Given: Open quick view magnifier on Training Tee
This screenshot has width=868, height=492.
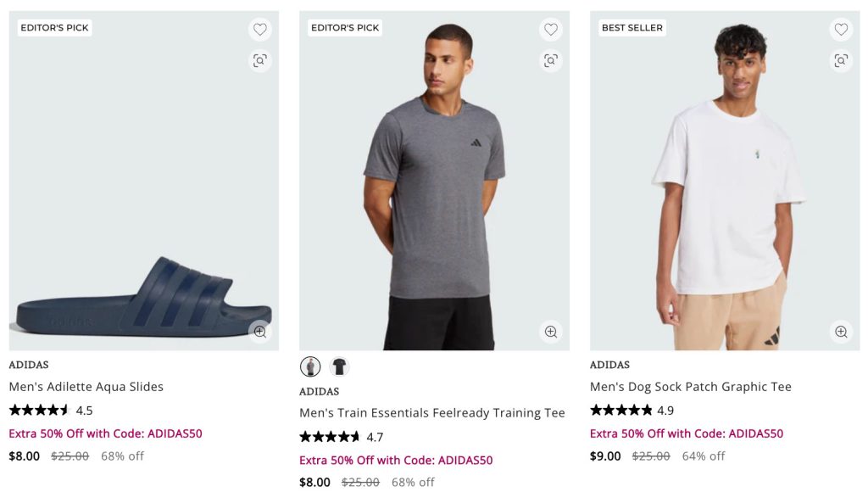Looking at the screenshot, I should pyautogui.click(x=551, y=332).
